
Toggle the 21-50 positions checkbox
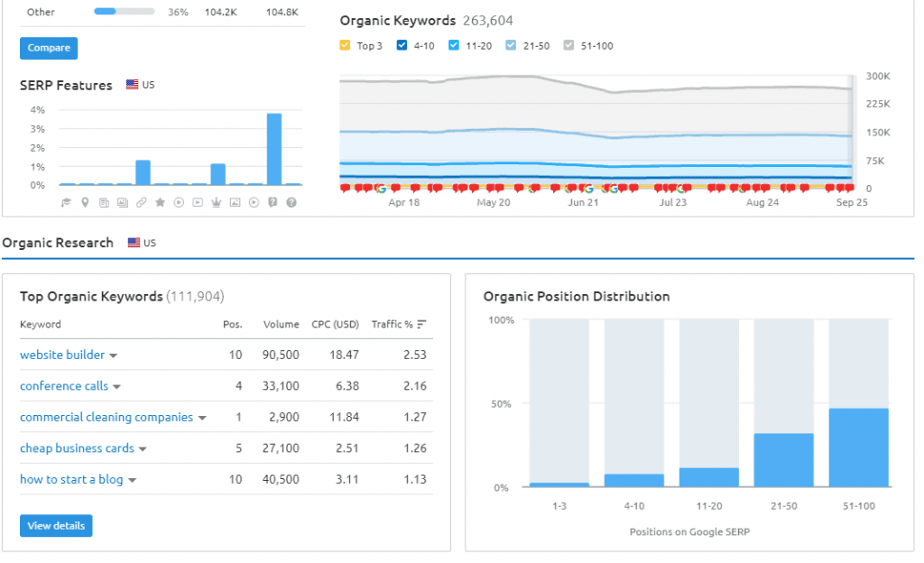point(511,45)
